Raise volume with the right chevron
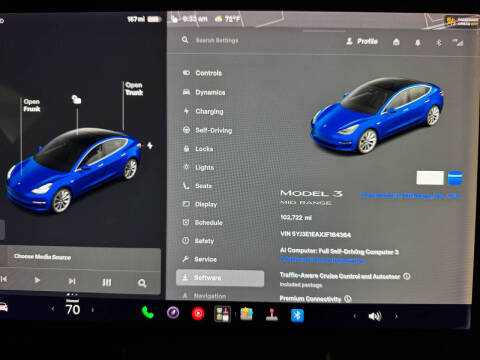Screen dimensions: 480x360 (396, 316)
